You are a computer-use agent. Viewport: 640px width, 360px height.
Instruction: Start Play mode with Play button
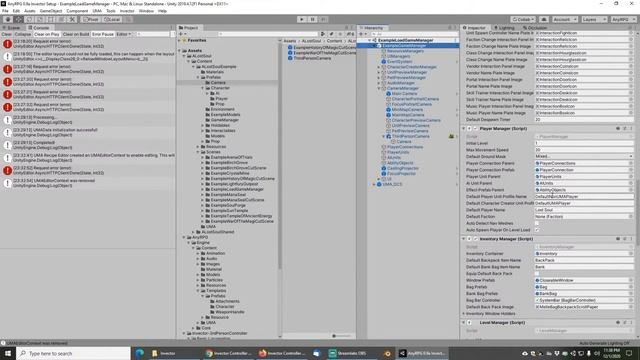(302, 19)
